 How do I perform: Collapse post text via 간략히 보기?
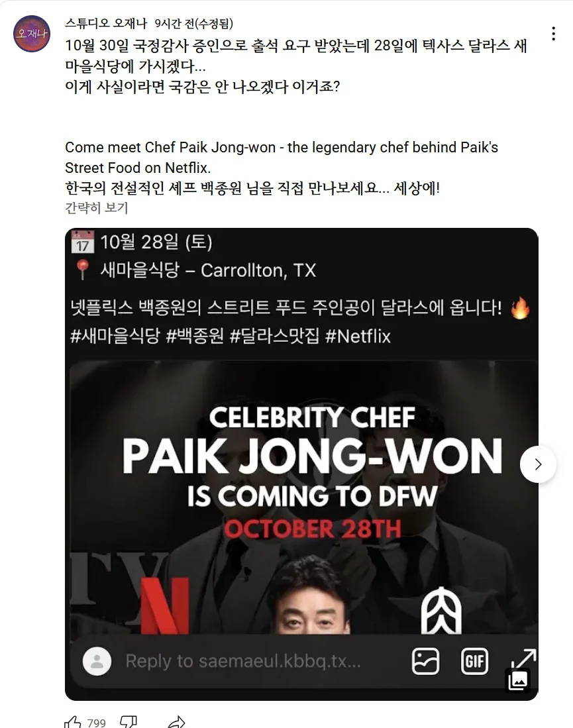(x=97, y=208)
